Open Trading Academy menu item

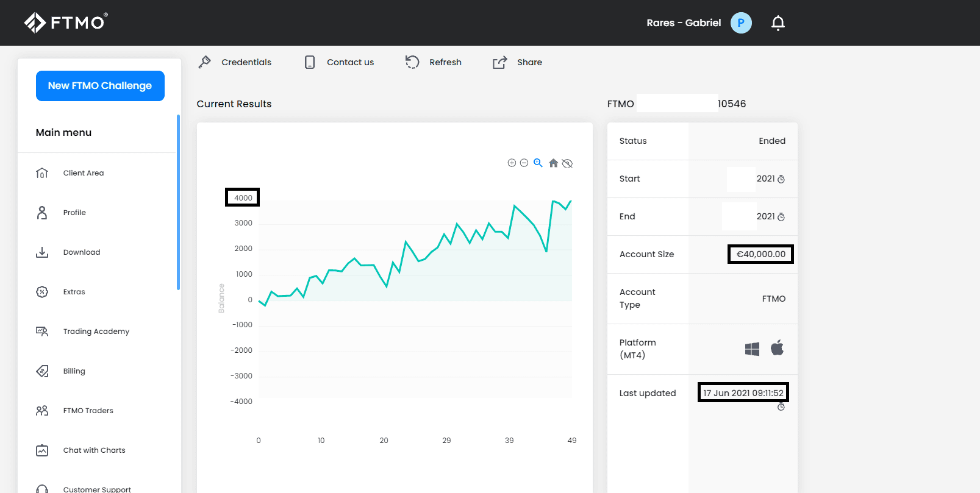point(96,332)
